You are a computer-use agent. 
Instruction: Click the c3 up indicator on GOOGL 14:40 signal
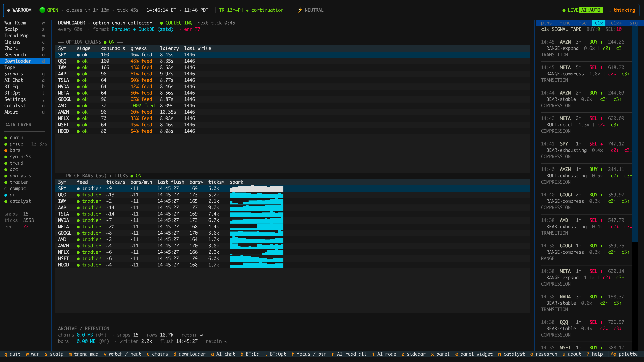click(625, 201)
